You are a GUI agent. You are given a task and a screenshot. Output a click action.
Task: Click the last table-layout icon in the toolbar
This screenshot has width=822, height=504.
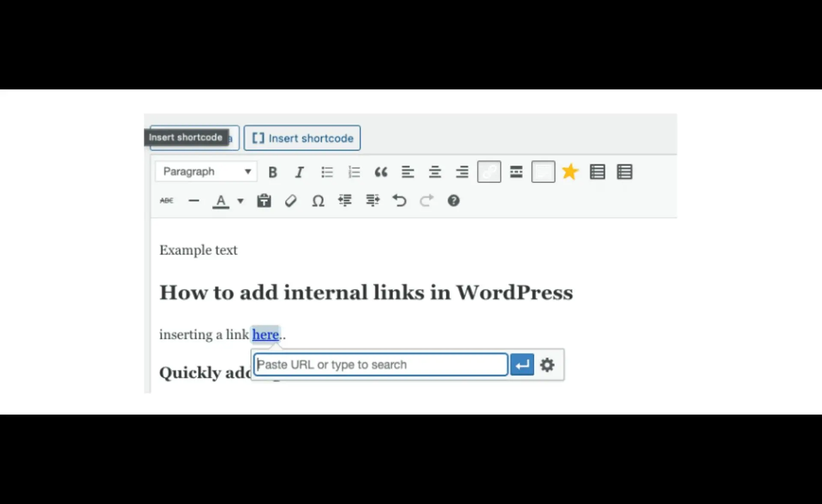[x=625, y=172]
